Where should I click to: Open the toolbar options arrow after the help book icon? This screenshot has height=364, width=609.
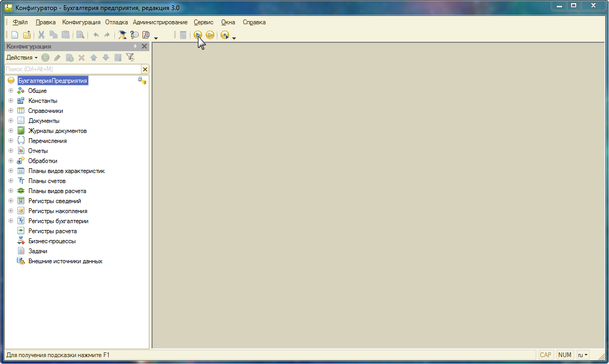pos(156,38)
